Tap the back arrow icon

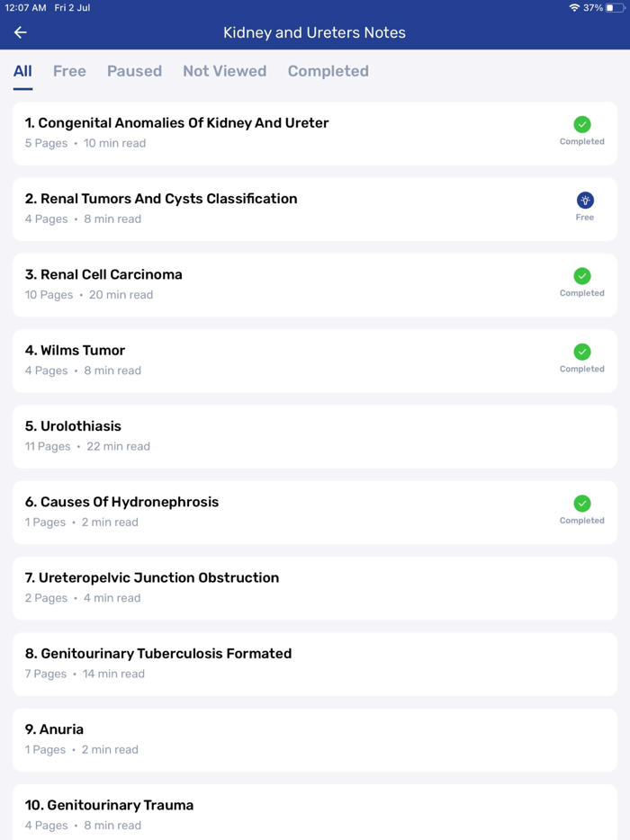click(21, 32)
